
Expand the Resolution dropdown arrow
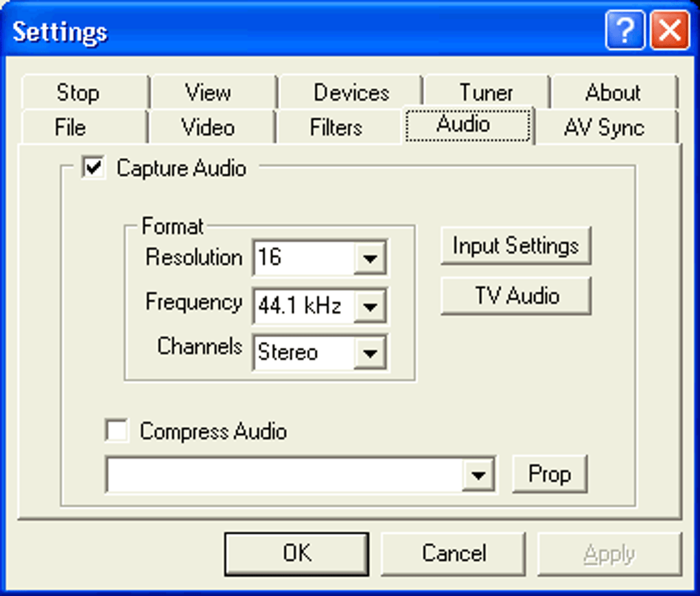pos(370,257)
